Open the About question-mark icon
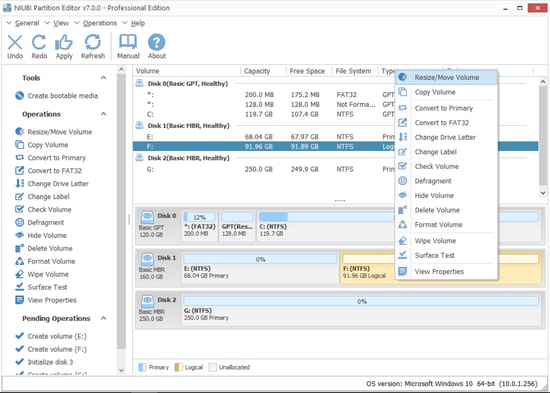Screen dimensions: 550x393 point(156,42)
